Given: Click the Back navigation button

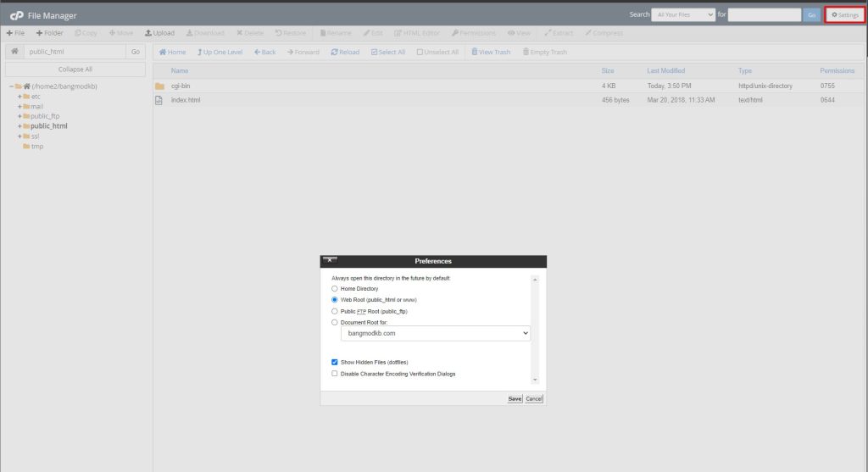Looking at the screenshot, I should point(264,52).
